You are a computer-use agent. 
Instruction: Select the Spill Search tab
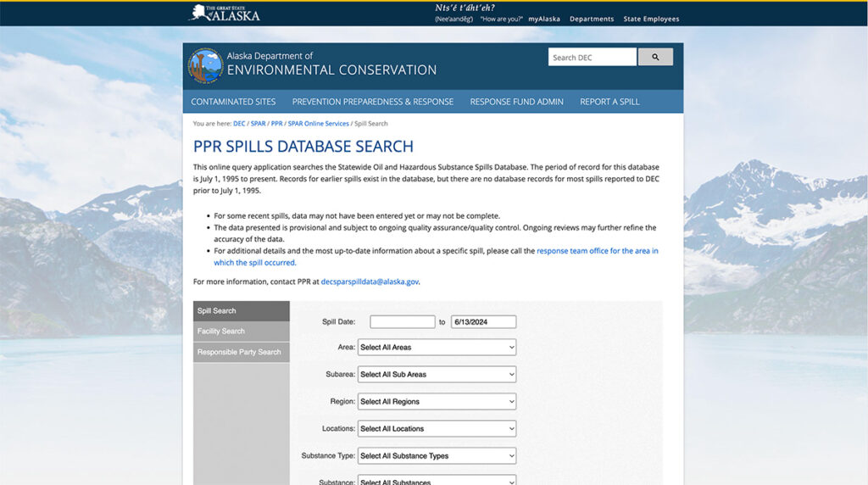point(242,311)
